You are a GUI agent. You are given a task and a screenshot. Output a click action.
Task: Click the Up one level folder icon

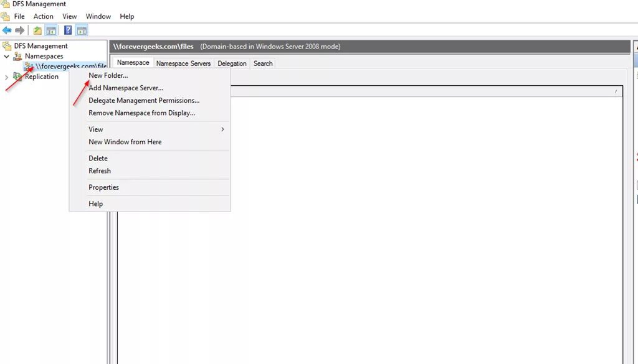tap(37, 30)
